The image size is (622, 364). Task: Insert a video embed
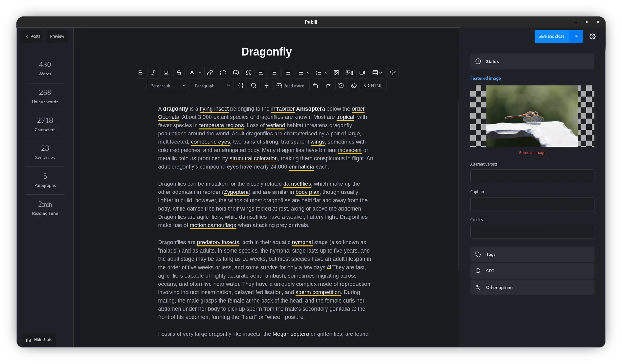[362, 73]
